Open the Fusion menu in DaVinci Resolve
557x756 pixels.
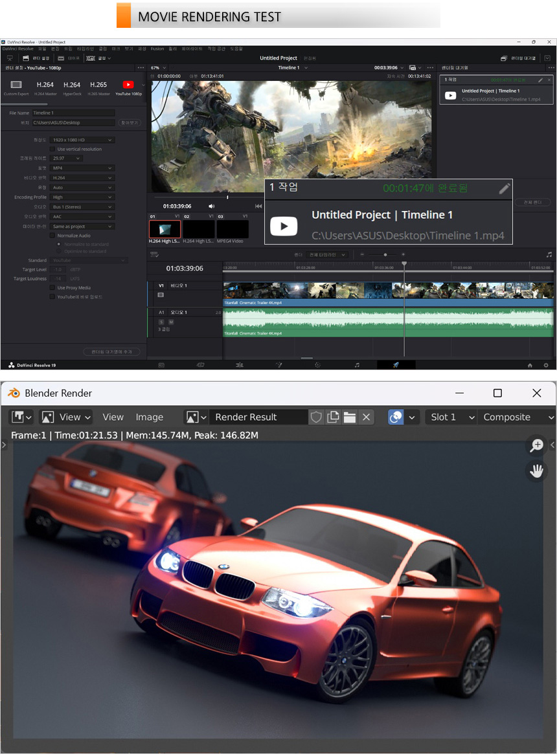(x=157, y=49)
